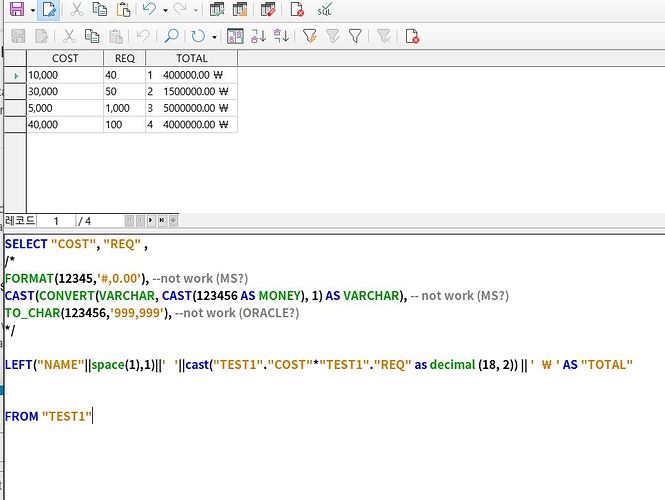Click Cut in the data toolbar

[69, 36]
